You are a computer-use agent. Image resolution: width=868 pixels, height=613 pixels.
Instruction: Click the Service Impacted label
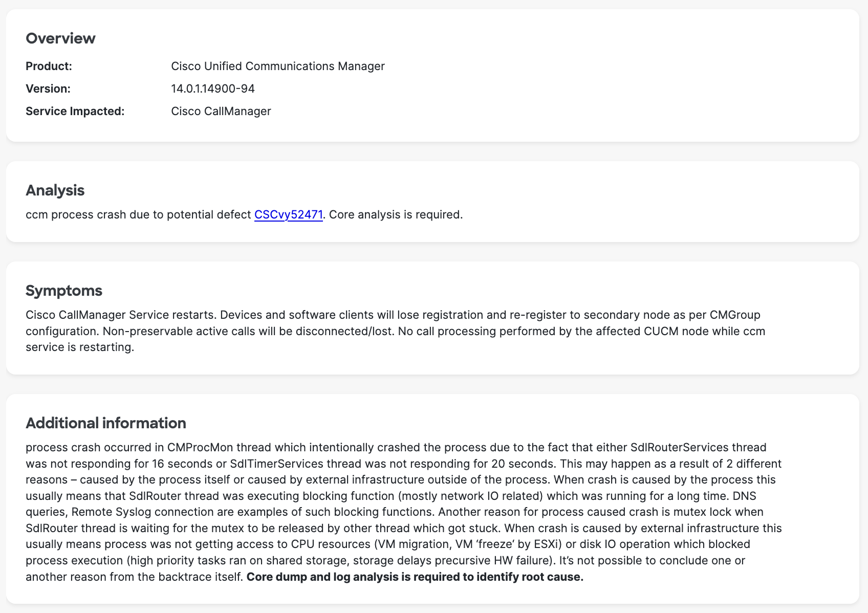click(x=75, y=112)
